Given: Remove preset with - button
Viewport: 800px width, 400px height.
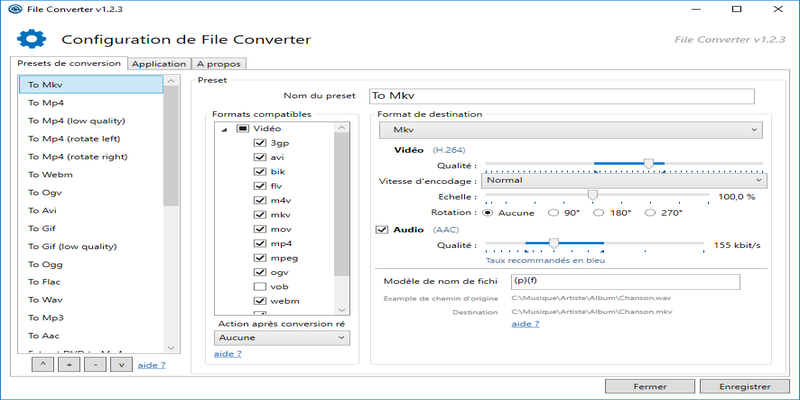Looking at the screenshot, I should tap(95, 365).
